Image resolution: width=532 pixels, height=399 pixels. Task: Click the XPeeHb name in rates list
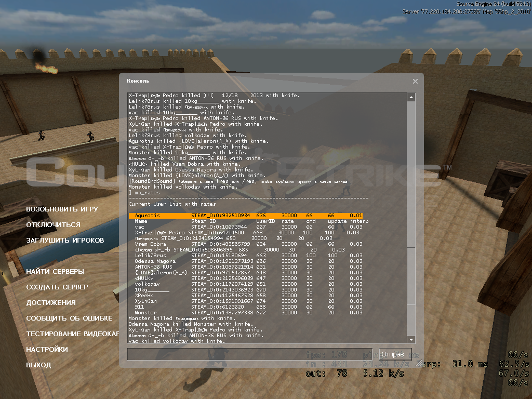[144, 296]
